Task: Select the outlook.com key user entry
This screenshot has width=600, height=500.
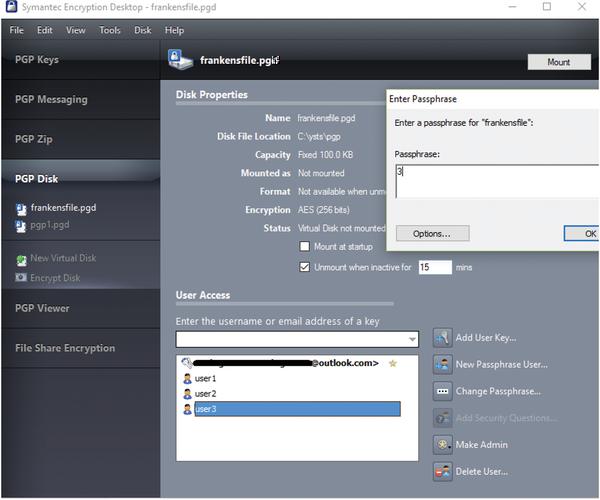Action: point(286,363)
